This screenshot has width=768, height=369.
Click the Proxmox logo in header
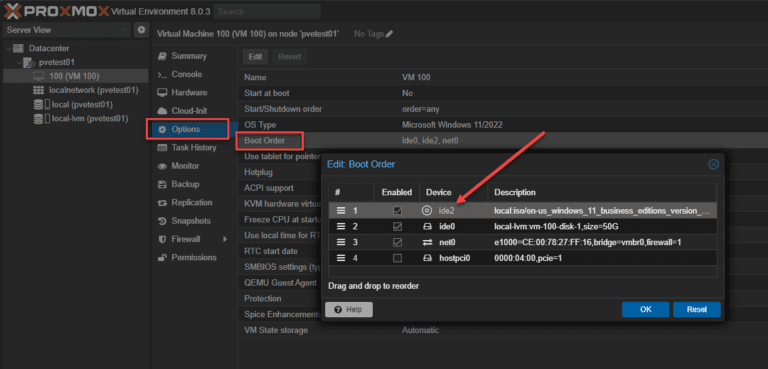pos(56,10)
